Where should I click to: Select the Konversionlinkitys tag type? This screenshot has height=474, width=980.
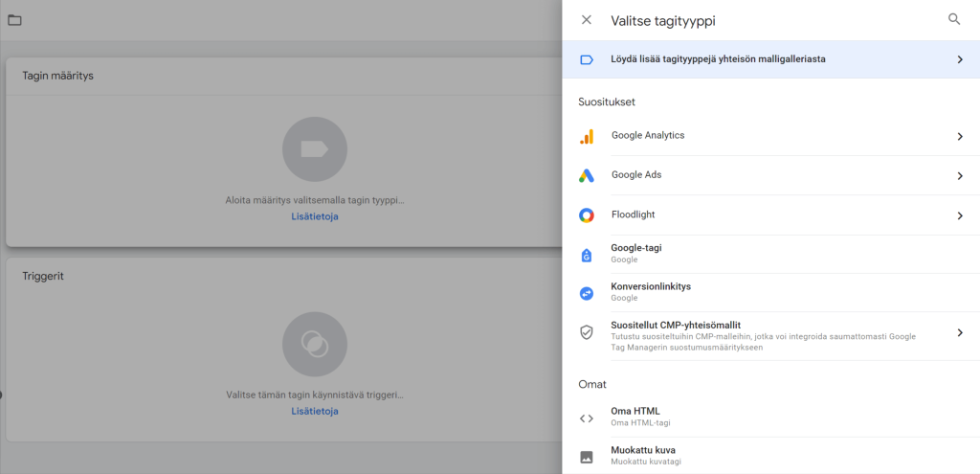pyautogui.click(x=651, y=287)
